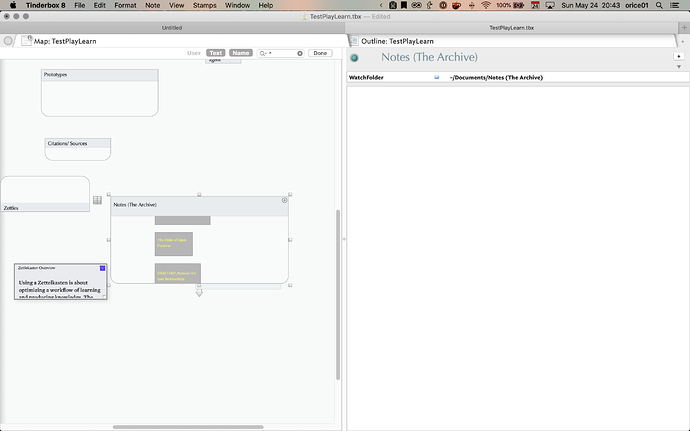Click into the find search field
Screen dimensions: 690x431
[280, 53]
